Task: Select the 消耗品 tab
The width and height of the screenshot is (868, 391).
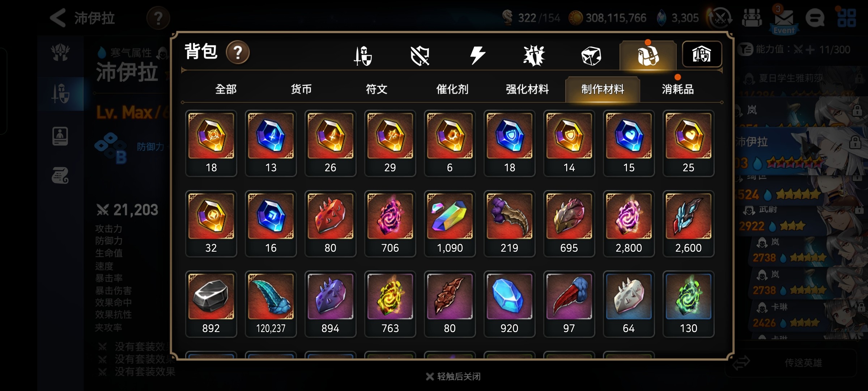Action: click(x=678, y=89)
